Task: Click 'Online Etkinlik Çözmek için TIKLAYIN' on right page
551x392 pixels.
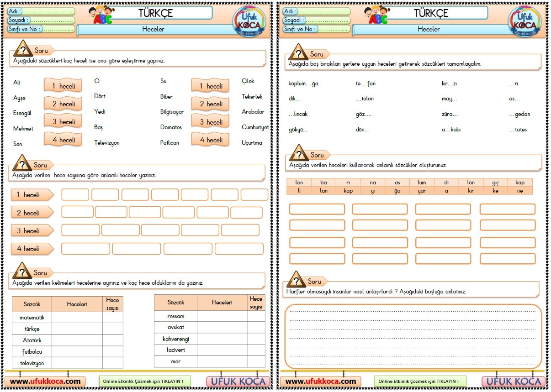Action: [x=420, y=381]
